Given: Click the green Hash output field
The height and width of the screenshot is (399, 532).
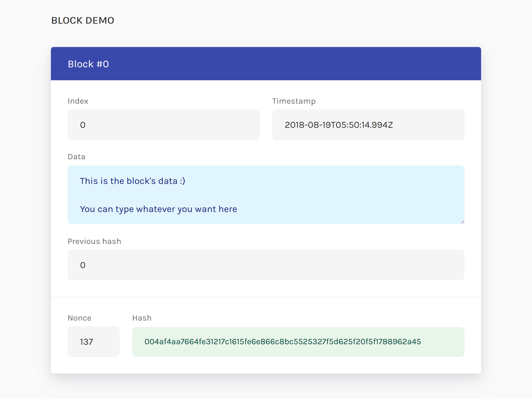Looking at the screenshot, I should tap(298, 342).
